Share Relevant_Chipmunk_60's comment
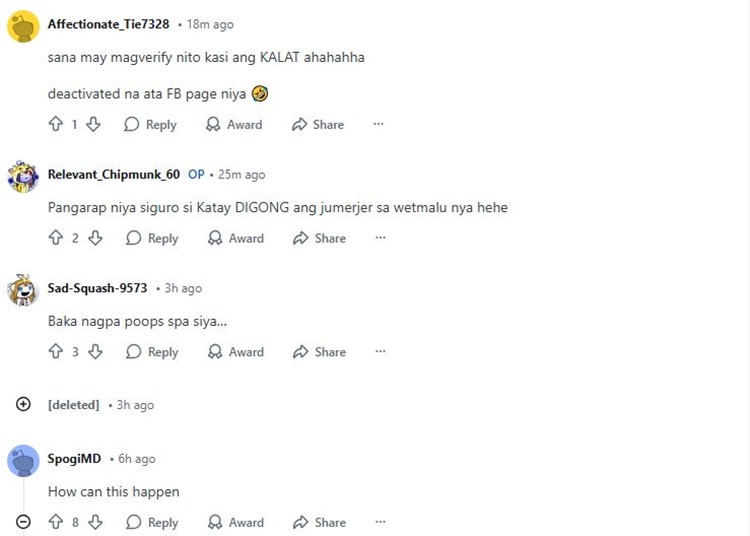The width and height of the screenshot is (750, 536). click(320, 238)
